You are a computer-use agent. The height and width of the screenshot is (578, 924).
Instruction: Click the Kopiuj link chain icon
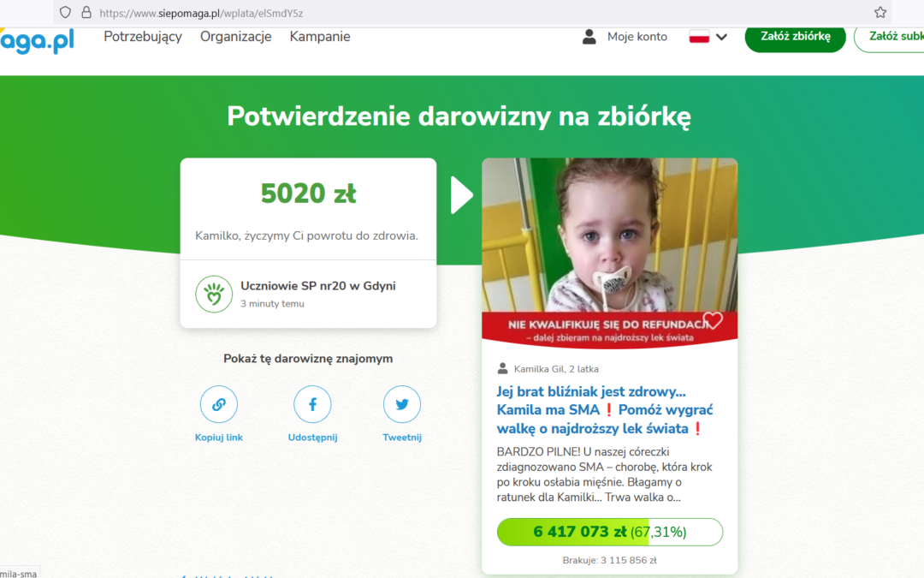(219, 404)
